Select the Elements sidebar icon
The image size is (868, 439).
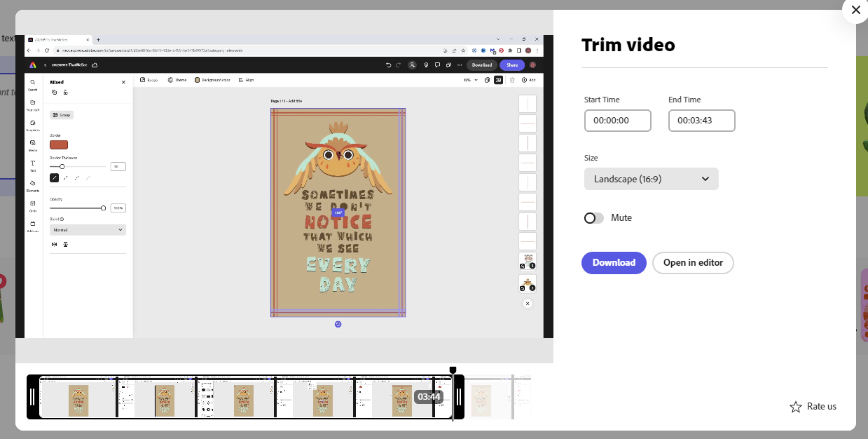pos(32,183)
